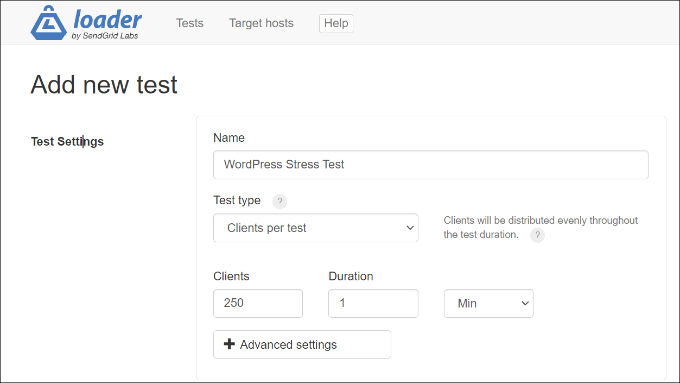Open the Help button in navbar
The image size is (680, 383).
(336, 23)
